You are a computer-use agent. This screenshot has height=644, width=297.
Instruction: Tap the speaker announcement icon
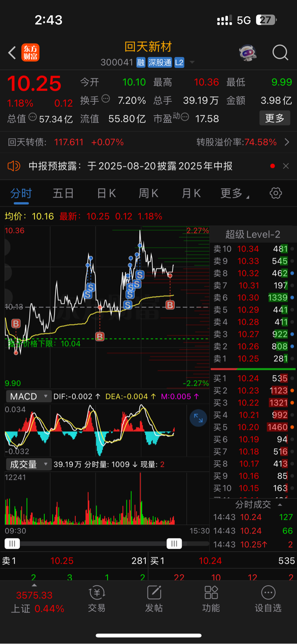point(14,166)
